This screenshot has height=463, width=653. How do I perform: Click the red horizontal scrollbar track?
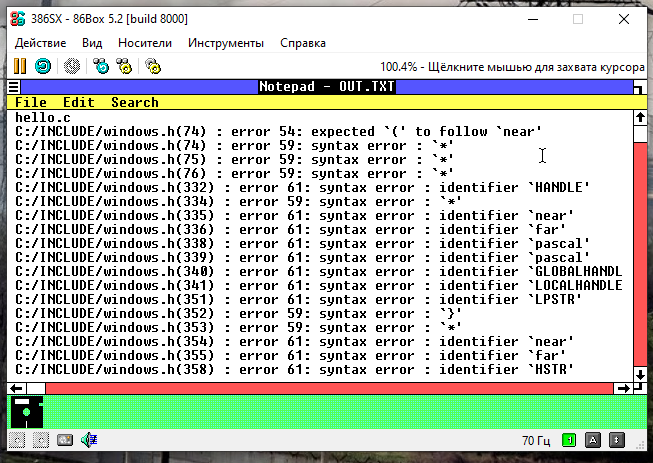[x=330, y=388]
